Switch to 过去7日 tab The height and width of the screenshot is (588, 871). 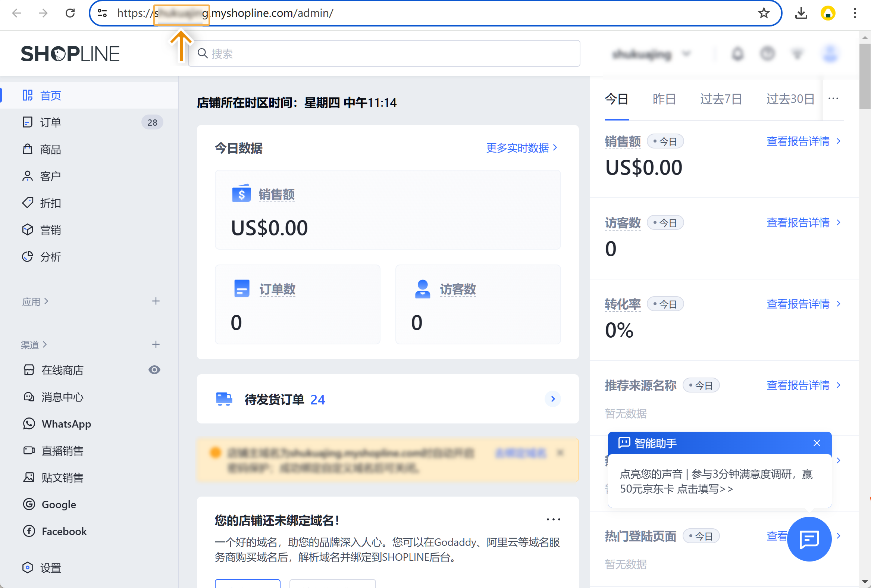pyautogui.click(x=721, y=99)
